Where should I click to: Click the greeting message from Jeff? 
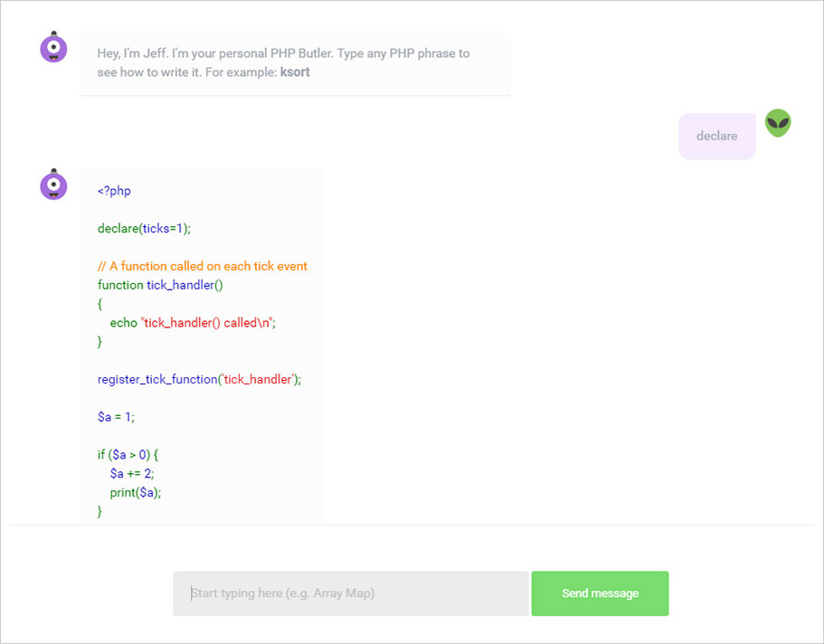[295, 63]
